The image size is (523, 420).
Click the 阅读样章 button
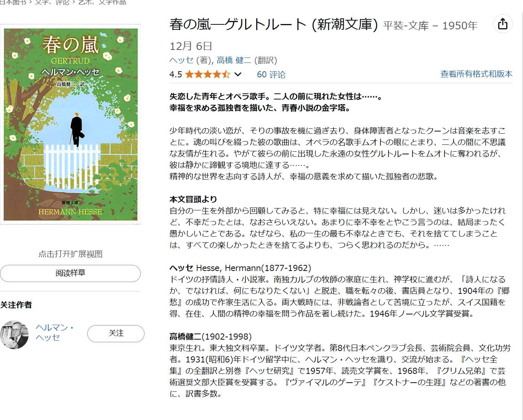(x=70, y=273)
